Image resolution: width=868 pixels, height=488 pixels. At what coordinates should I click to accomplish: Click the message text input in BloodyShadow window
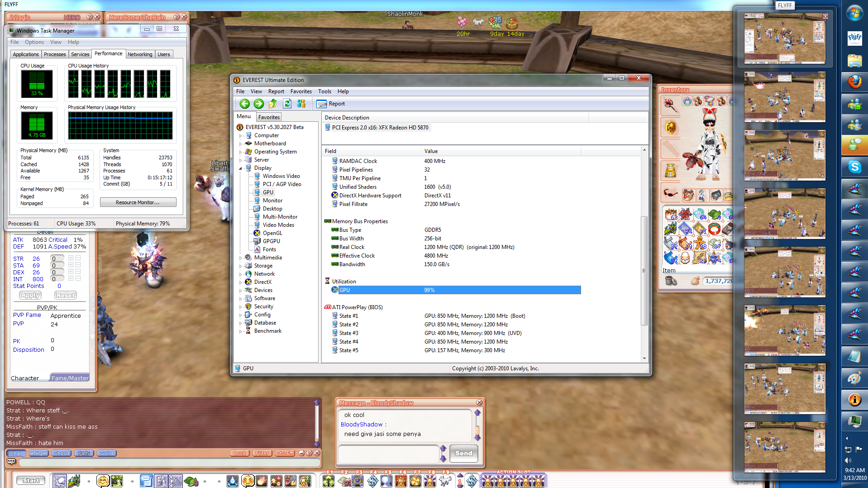tap(388, 453)
